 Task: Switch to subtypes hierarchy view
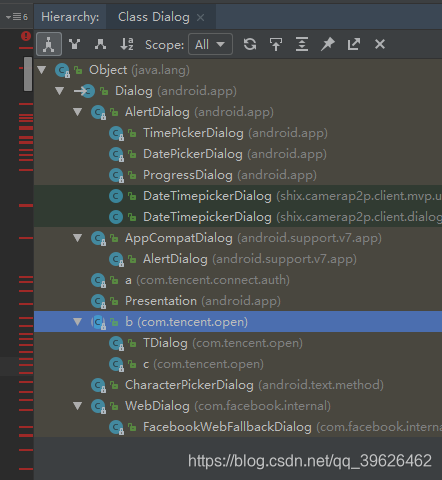pos(100,44)
